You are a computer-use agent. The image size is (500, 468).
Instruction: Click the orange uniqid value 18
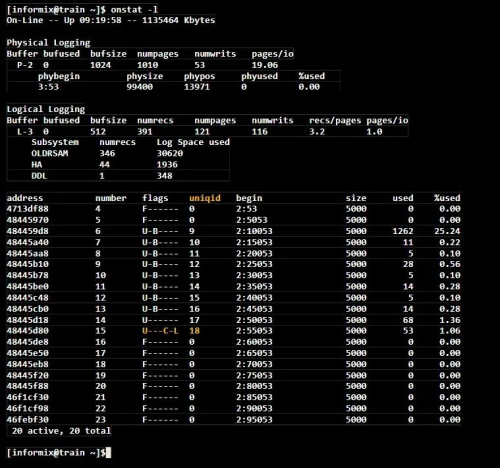[x=194, y=331]
